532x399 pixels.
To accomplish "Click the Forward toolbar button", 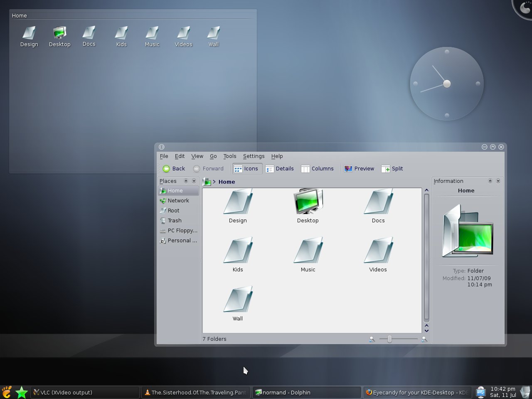I will pyautogui.click(x=208, y=169).
